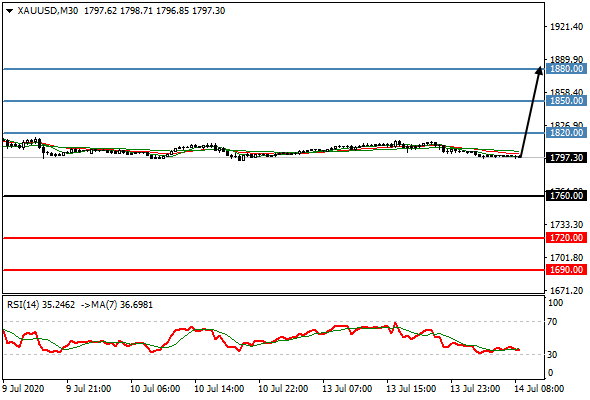The width and height of the screenshot is (590, 400).
Task: Click the RSI 70 level scale label
Action: pyautogui.click(x=552, y=322)
